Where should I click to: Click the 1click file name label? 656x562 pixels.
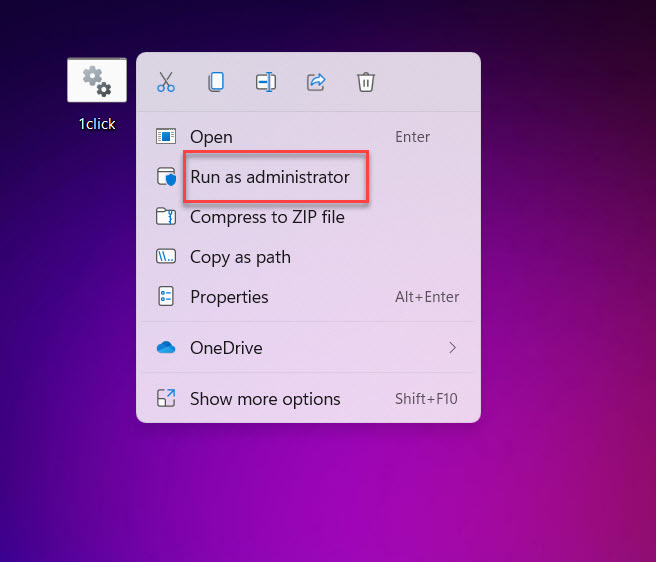pyautogui.click(x=97, y=124)
